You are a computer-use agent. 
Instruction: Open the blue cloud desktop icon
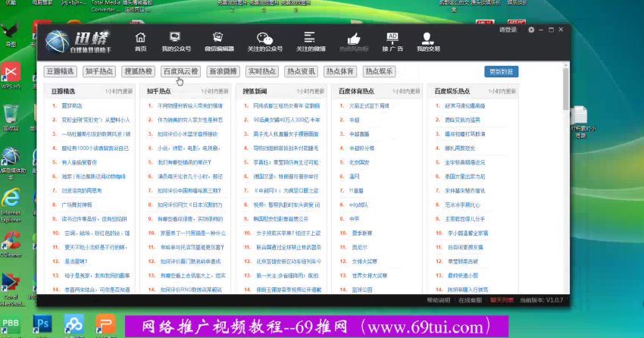coord(74,325)
